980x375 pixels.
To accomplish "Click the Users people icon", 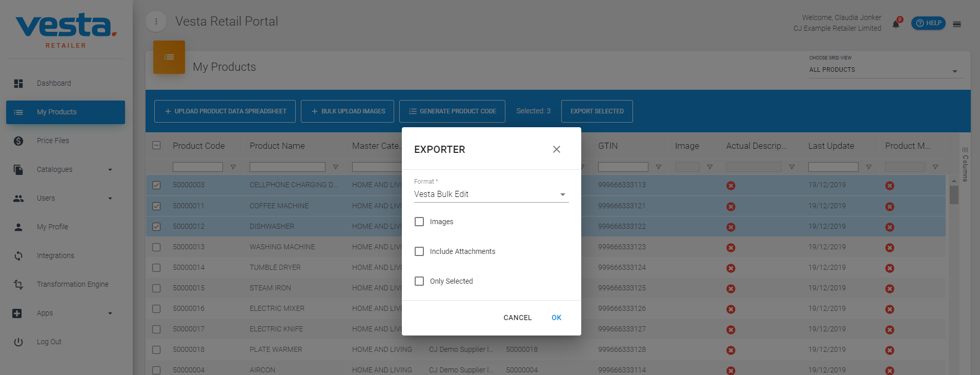I will point(18,198).
